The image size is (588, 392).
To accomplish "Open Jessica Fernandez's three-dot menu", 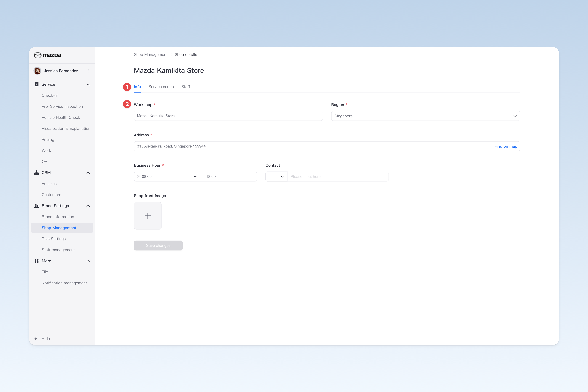I will (88, 71).
